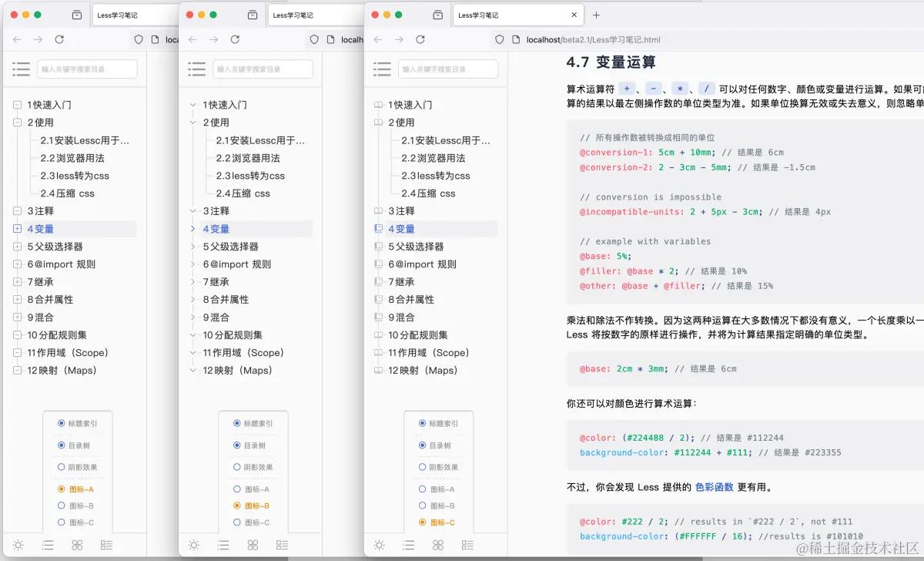The image size is (924, 561).
Task: Click the grid-list icon in the left window's bottom bar
Action: [x=106, y=545]
